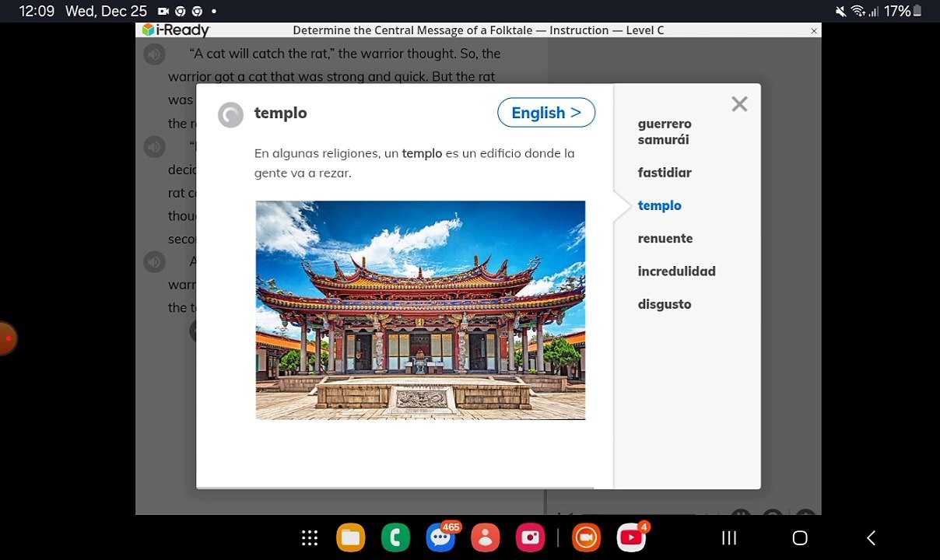The image size is (940, 560).
Task: Play audio for the first story paragraph
Action: [x=154, y=54]
